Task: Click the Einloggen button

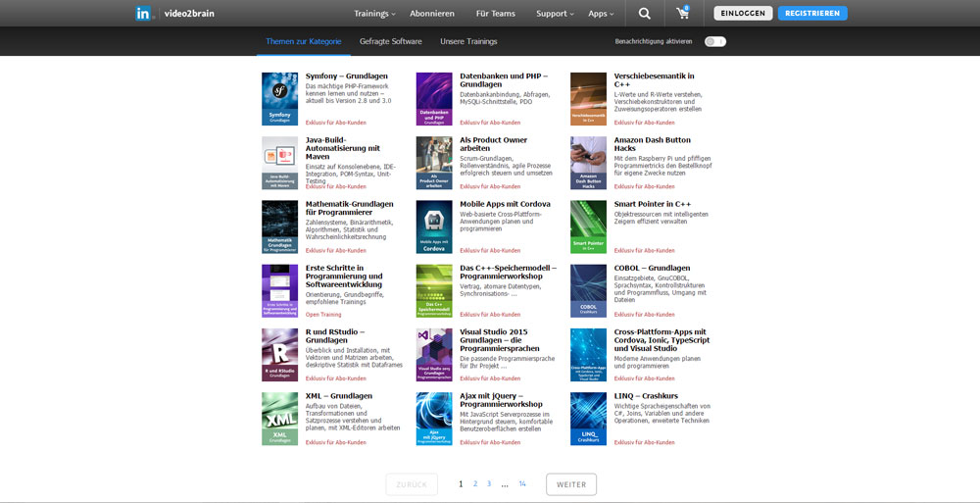Action: (x=743, y=13)
